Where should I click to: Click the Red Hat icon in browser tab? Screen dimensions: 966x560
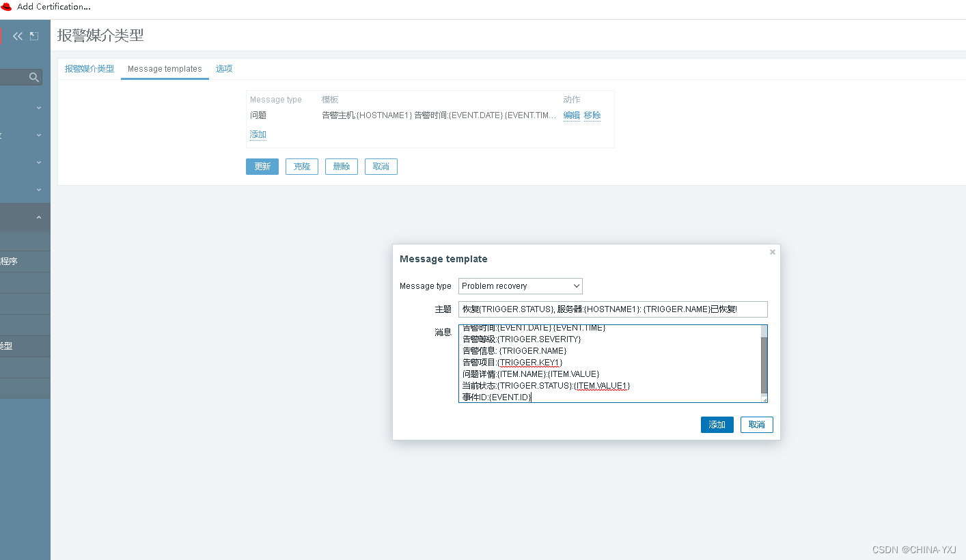[x=7, y=6]
